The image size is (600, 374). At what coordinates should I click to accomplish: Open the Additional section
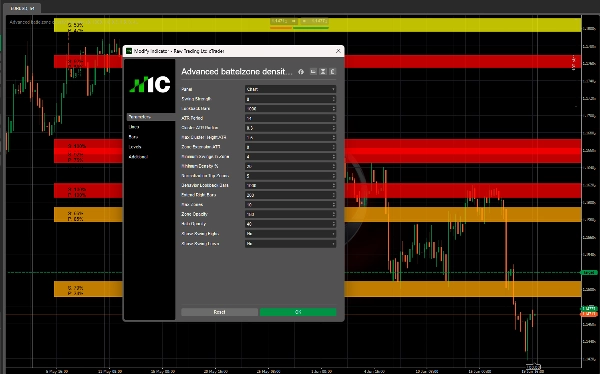pyautogui.click(x=138, y=157)
